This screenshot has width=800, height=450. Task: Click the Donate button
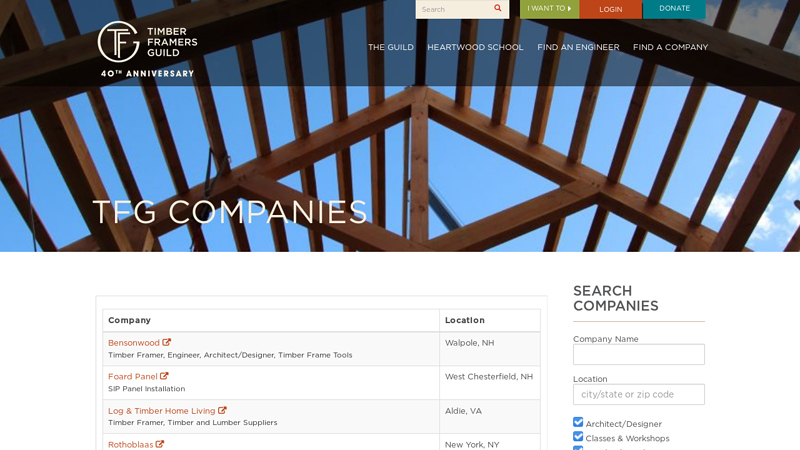pyautogui.click(x=674, y=9)
